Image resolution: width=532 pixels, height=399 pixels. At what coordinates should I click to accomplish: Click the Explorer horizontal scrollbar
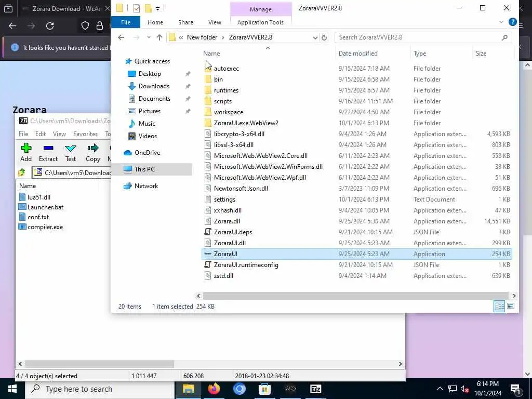(x=356, y=296)
